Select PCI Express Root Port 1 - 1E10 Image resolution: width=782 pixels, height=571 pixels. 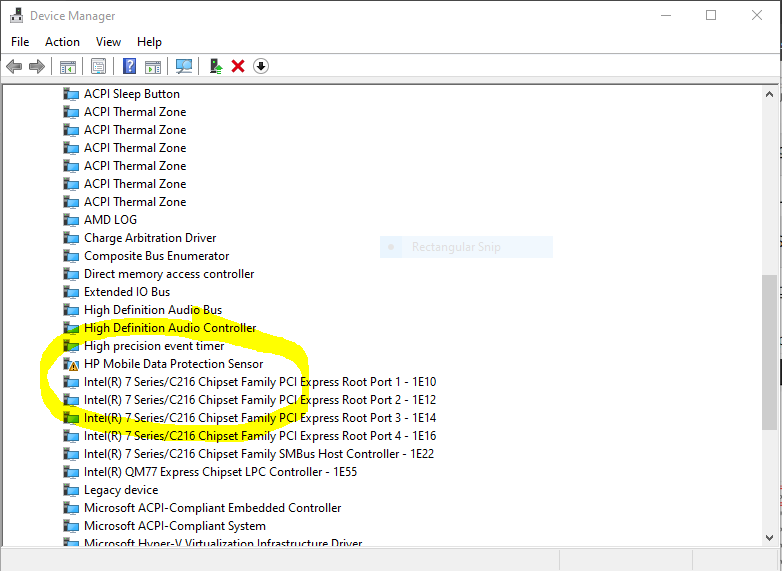(x=260, y=382)
